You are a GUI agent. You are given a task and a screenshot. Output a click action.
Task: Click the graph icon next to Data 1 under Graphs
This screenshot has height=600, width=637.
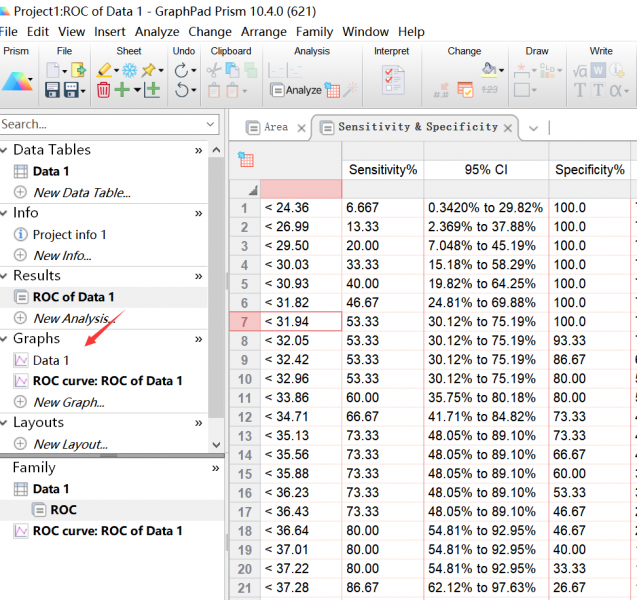pyautogui.click(x=21, y=360)
